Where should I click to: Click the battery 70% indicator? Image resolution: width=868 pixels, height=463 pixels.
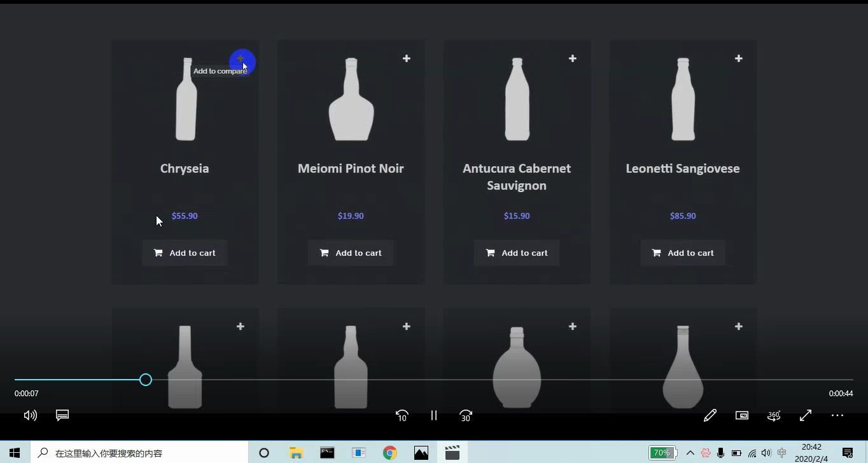pos(662,453)
